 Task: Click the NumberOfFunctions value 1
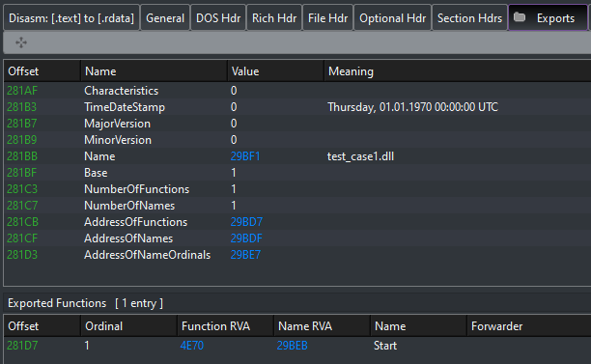(234, 189)
